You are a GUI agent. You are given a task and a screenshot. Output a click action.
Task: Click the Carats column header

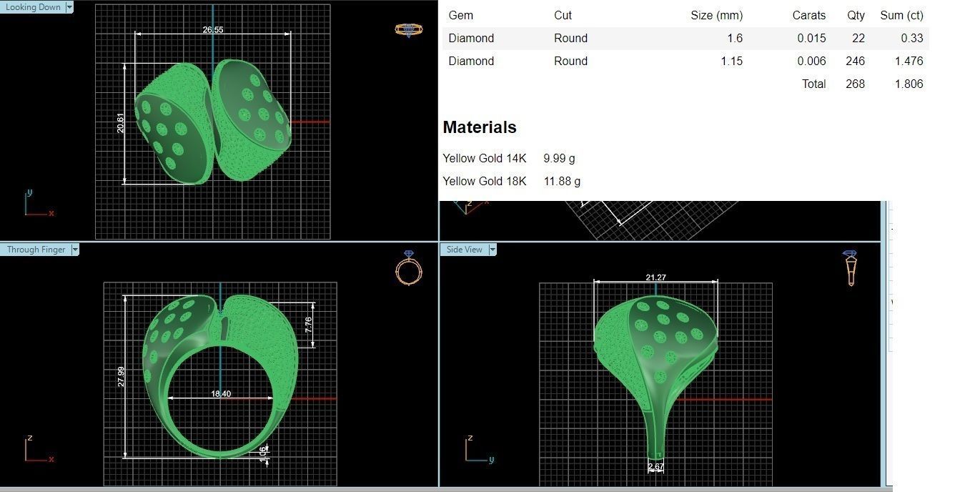[809, 15]
